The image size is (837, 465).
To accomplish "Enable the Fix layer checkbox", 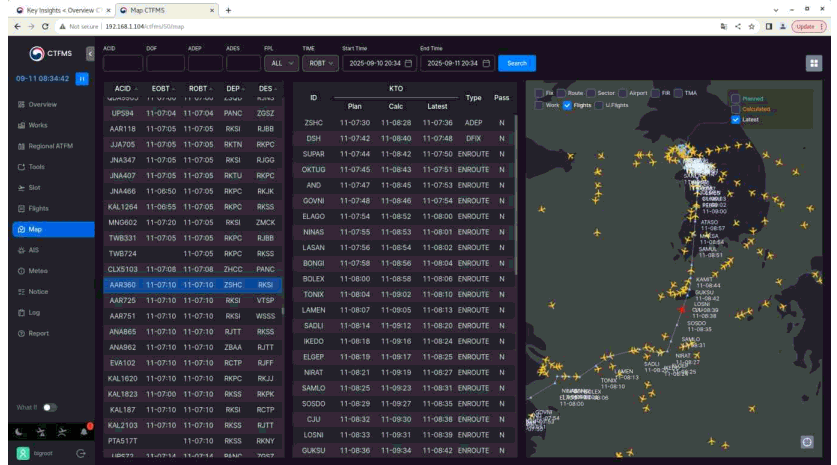I will [x=539, y=93].
